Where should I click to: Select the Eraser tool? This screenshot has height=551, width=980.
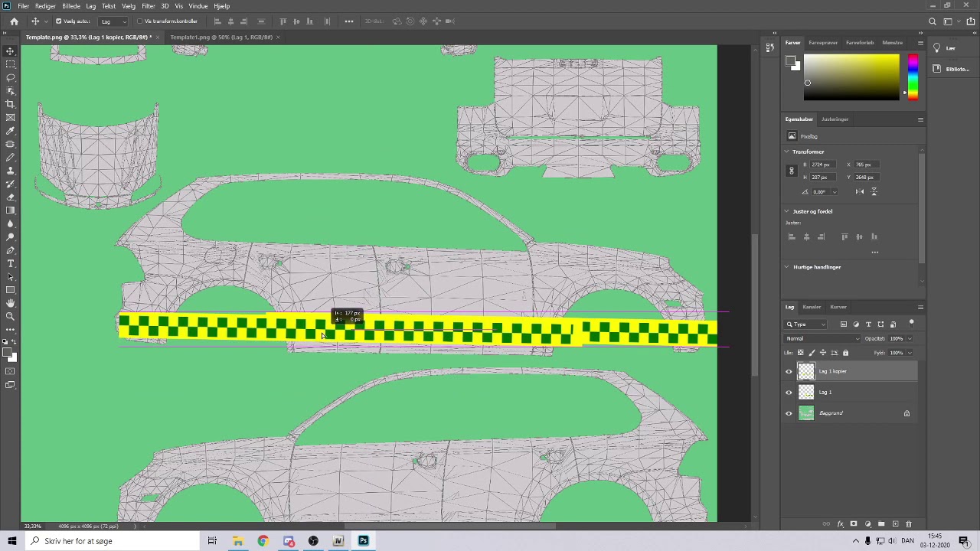(10, 197)
